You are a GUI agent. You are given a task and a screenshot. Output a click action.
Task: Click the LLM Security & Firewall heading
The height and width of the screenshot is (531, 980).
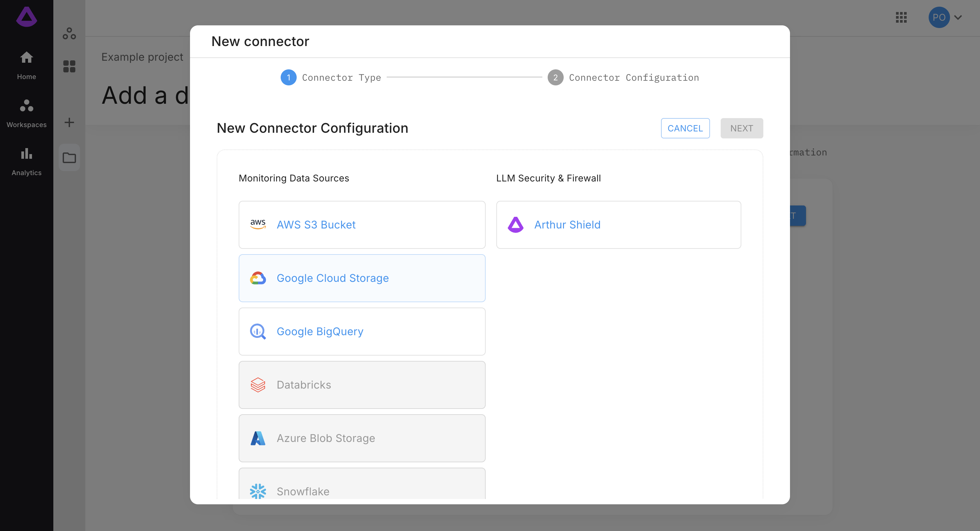coord(548,178)
